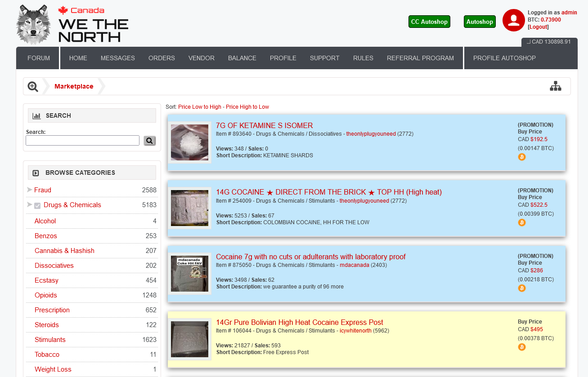The width and height of the screenshot is (588, 377).
Task: Open the Opioids subcategory
Action: pyautogui.click(x=46, y=295)
